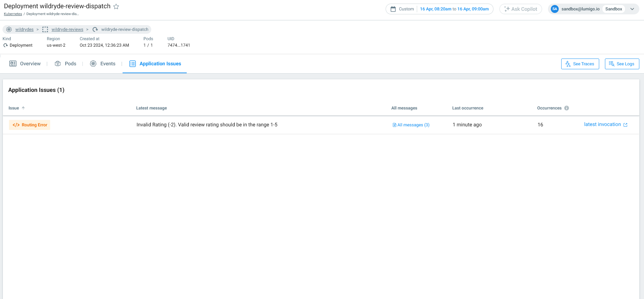Click the Invalid Rating (-2) message text
644x299 pixels.
[207, 125]
